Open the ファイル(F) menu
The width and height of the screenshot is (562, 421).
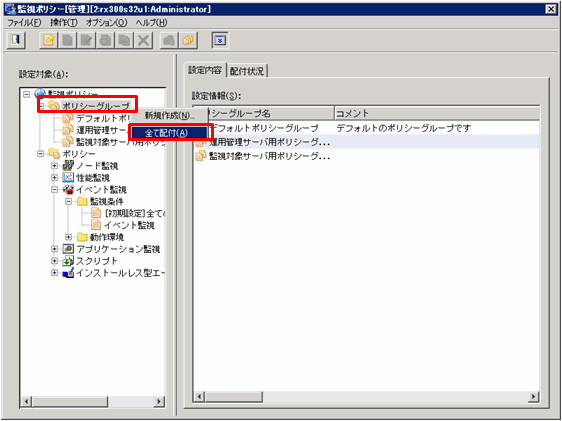pos(24,23)
